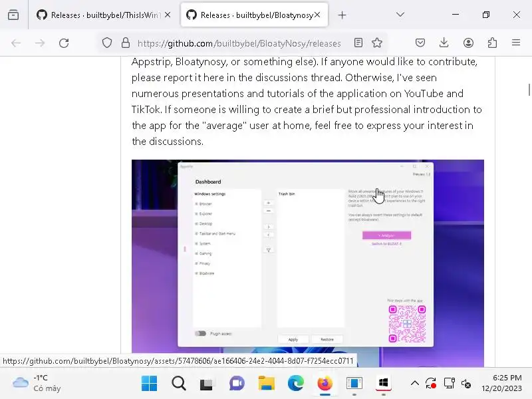Viewport: 532px width, 399px height.
Task: Open the clock showing 6:25 PM
Action: coord(501,383)
